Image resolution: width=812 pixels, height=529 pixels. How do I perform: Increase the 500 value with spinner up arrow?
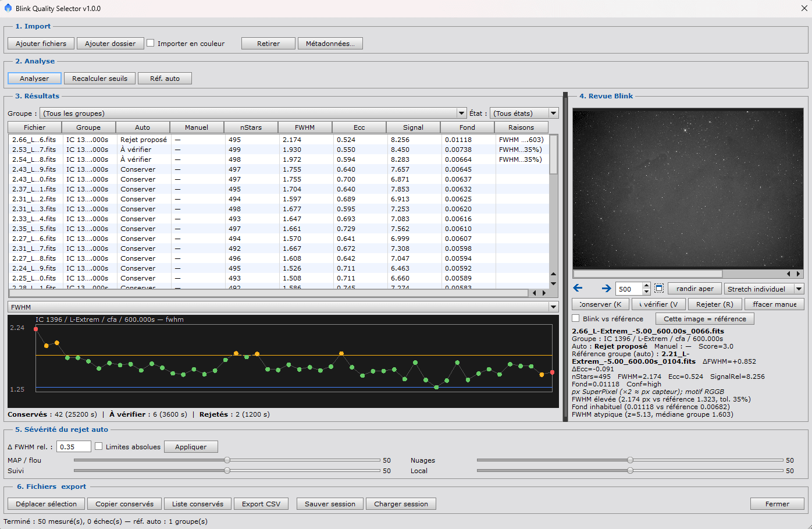[x=646, y=285]
